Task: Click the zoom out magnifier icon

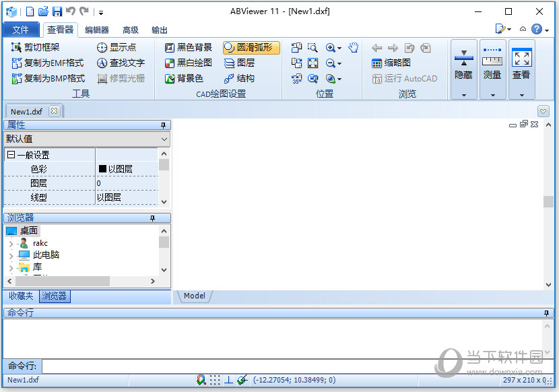Action: pyautogui.click(x=330, y=63)
